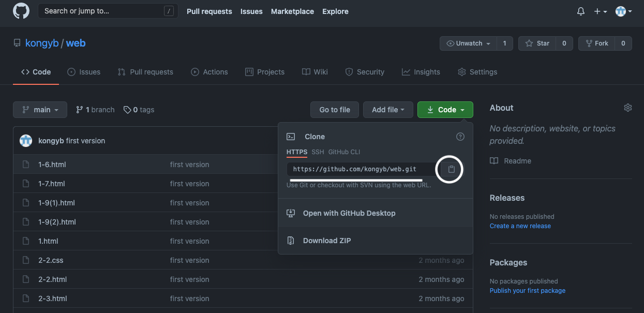The image size is (644, 313).
Task: Switch to the Settings tab
Action: coord(477,72)
